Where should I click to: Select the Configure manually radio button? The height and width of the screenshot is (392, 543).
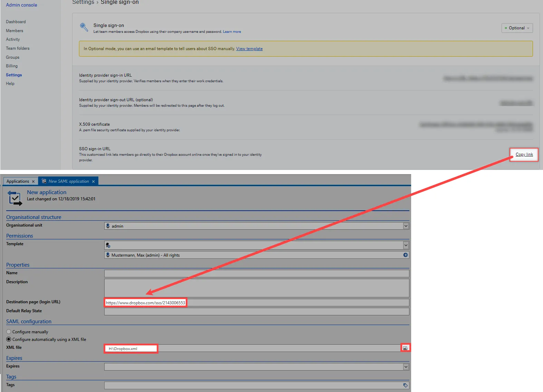9,332
